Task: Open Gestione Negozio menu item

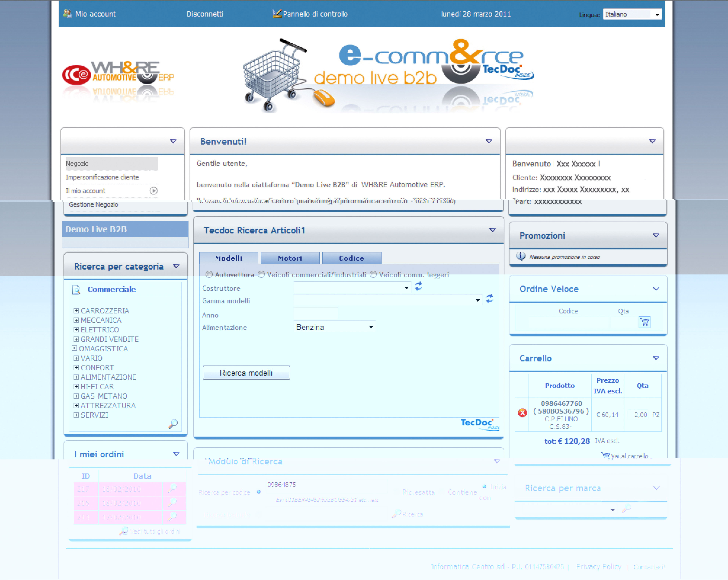Action: (93, 205)
